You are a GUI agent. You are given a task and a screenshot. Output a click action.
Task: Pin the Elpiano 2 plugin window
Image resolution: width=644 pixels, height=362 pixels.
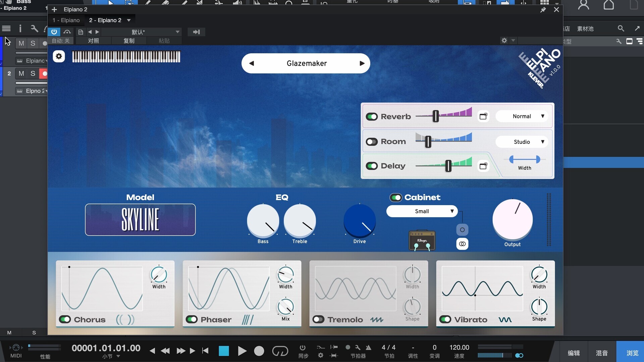[543, 10]
